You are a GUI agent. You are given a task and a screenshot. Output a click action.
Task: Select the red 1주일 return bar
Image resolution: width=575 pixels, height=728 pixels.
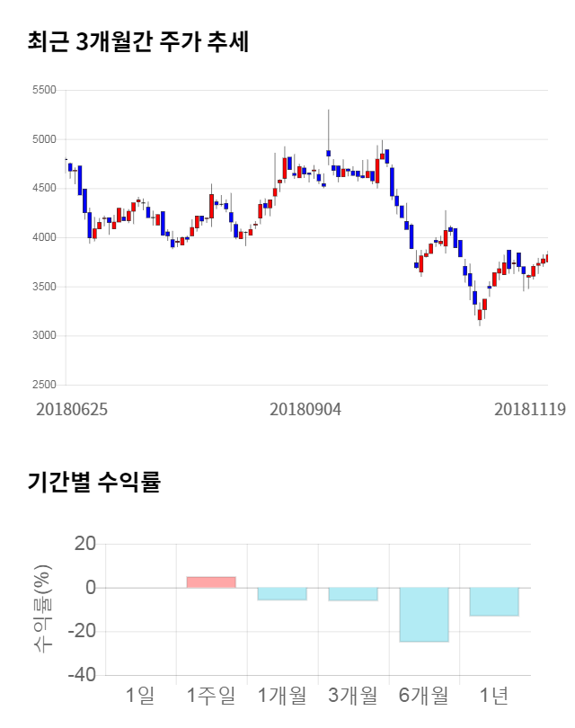pyautogui.click(x=211, y=582)
